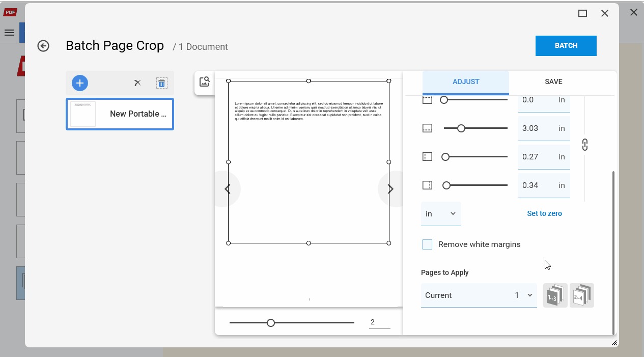The height and width of the screenshot is (357, 644).
Task: Go to next page with right chevron
Action: click(x=390, y=189)
